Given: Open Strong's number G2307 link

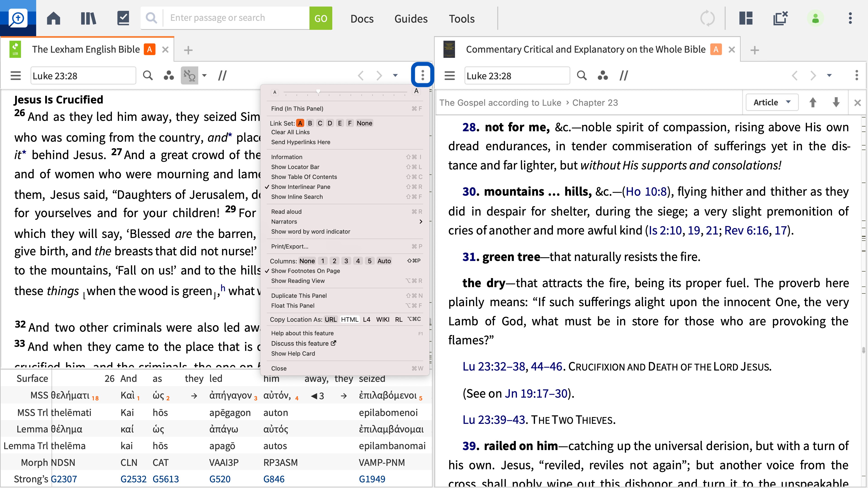Looking at the screenshot, I should coord(64,479).
